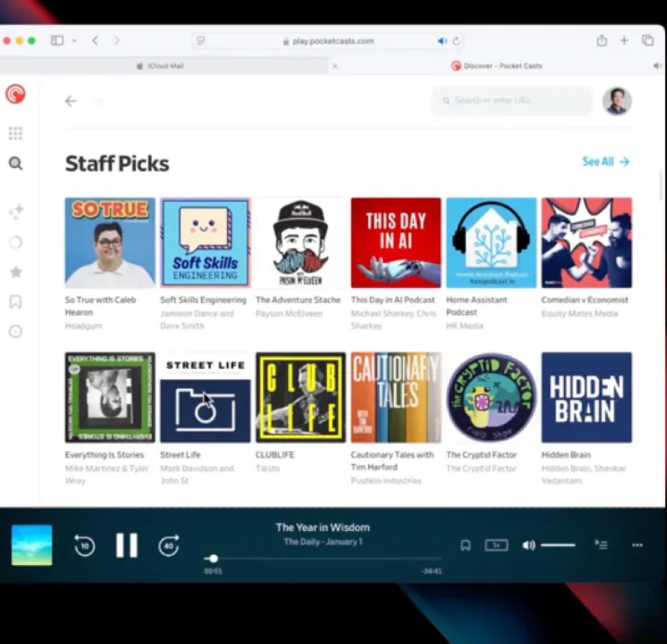Viewport: 667px width, 644px height.
Task: Expand Safari sidebar dropdown chevron
Action: (74, 41)
